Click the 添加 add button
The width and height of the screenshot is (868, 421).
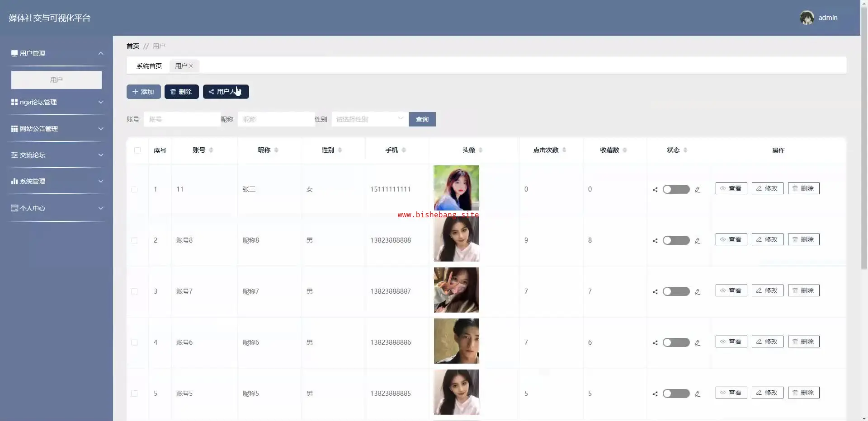pos(143,92)
